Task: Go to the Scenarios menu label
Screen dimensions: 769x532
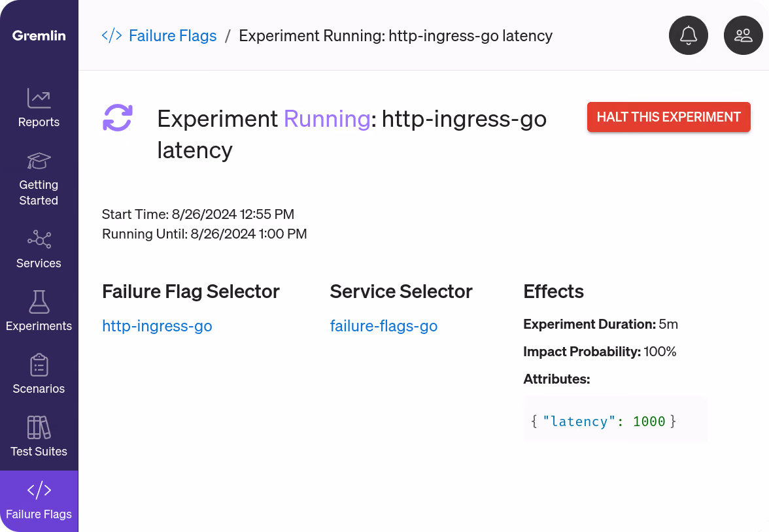Action: pyautogui.click(x=39, y=389)
